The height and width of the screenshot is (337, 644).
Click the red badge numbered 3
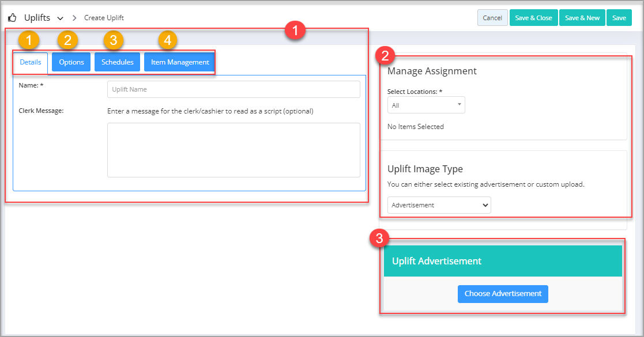click(379, 238)
